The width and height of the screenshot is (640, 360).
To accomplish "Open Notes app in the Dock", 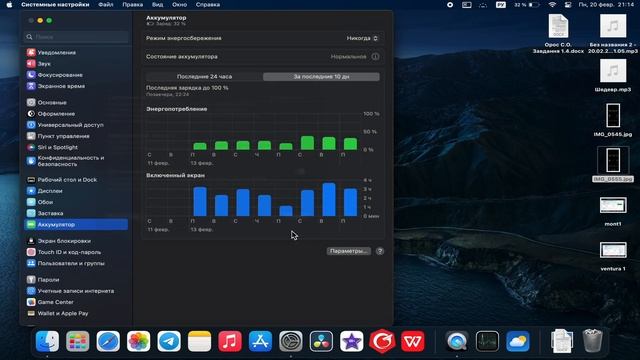I will coord(200,341).
